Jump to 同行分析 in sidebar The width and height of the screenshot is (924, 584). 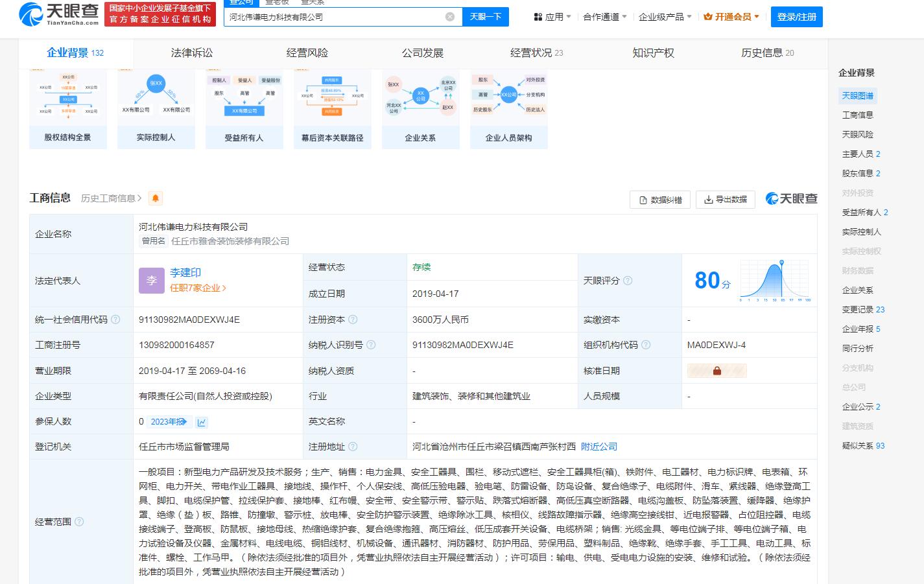coord(857,349)
